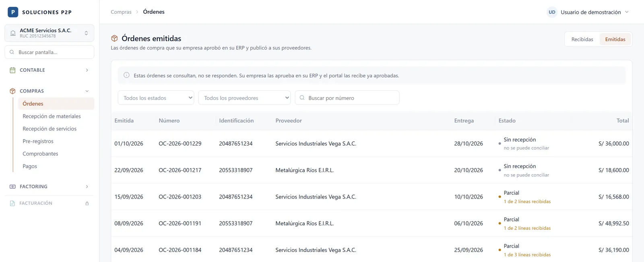The width and height of the screenshot is (644, 262).
Task: Select order OC-2026-001203
Action: point(180,197)
